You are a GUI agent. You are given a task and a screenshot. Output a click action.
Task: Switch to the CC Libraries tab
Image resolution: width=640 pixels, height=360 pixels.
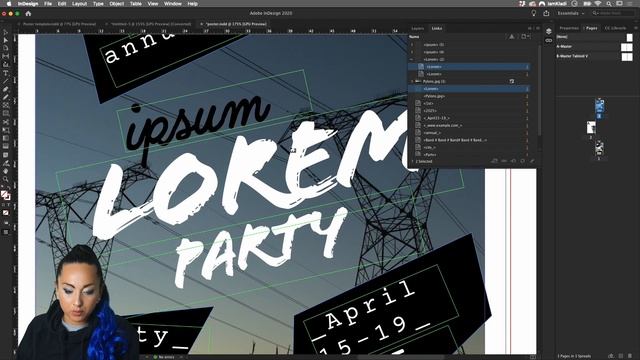(616, 28)
